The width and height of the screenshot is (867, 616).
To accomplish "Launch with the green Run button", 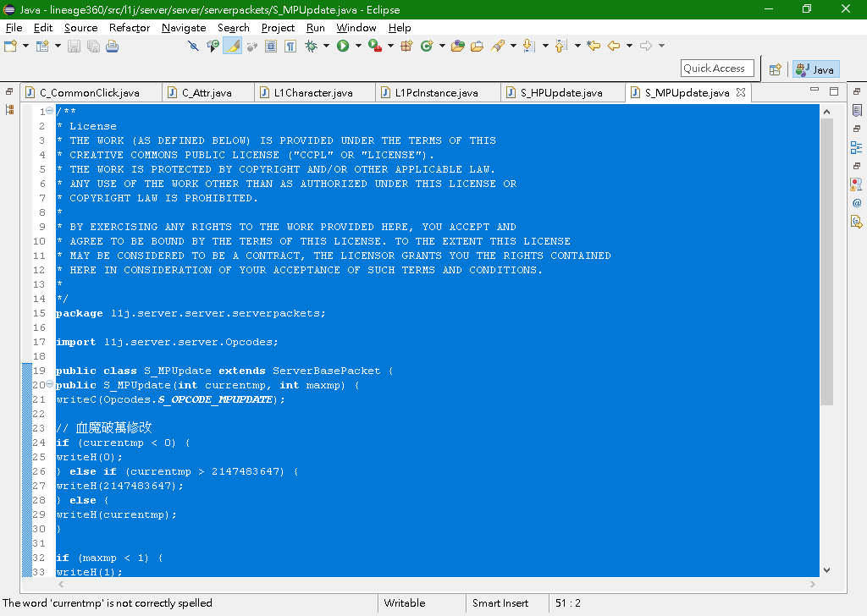I will click(343, 47).
